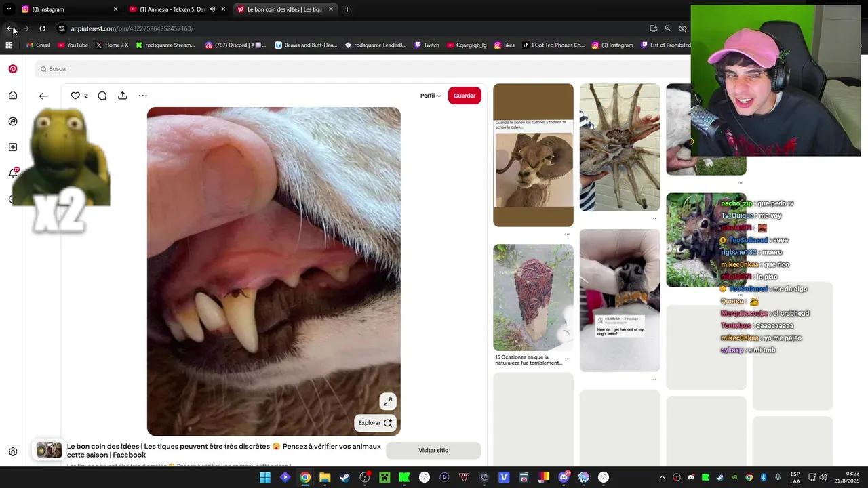Open the rodsquaree Stream bookmark
The height and width of the screenshot is (488, 868).
pyautogui.click(x=165, y=45)
